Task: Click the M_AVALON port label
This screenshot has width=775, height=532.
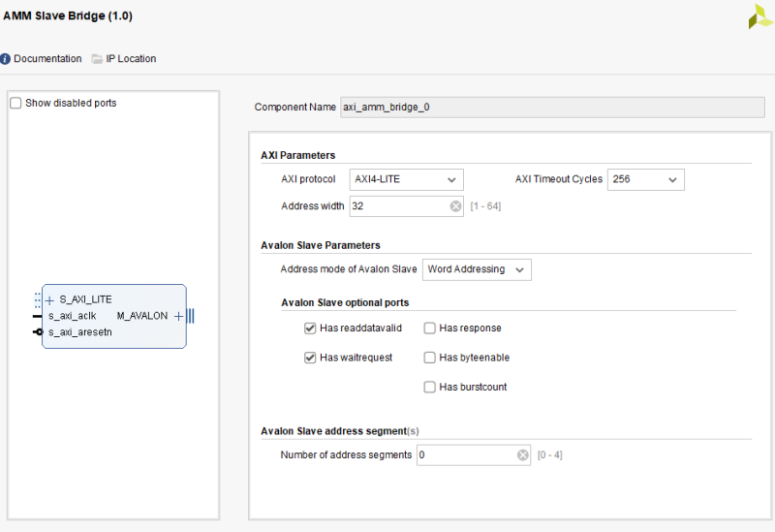Action: [141, 316]
